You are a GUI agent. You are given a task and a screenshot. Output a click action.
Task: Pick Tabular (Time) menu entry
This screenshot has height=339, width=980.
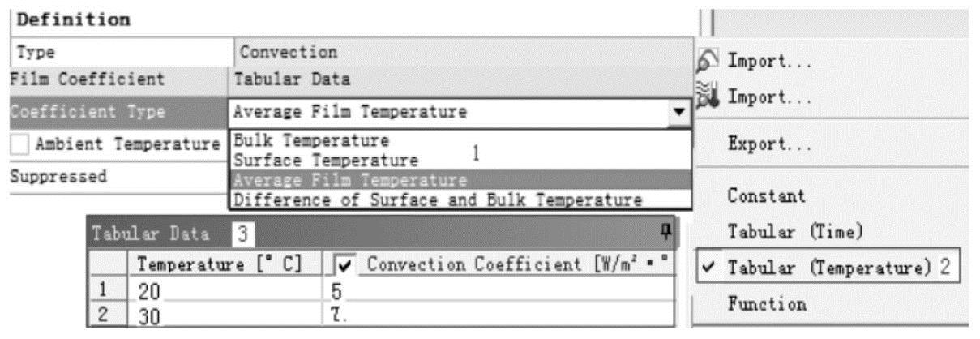point(794,231)
